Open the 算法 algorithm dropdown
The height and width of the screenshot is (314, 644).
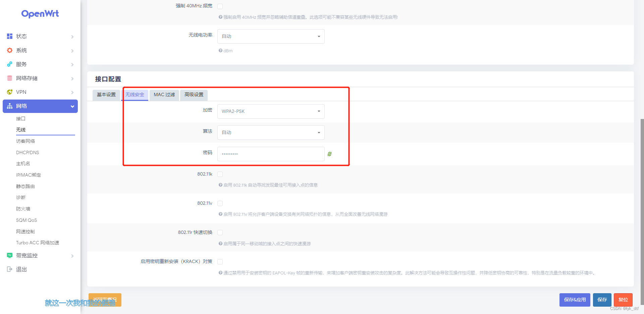[x=270, y=132]
